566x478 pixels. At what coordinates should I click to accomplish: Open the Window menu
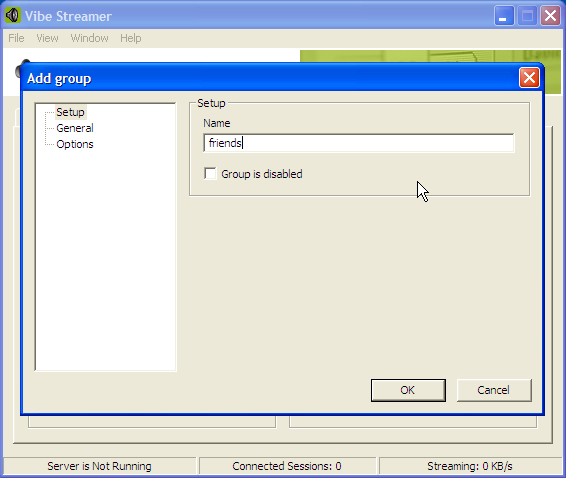[x=89, y=38]
